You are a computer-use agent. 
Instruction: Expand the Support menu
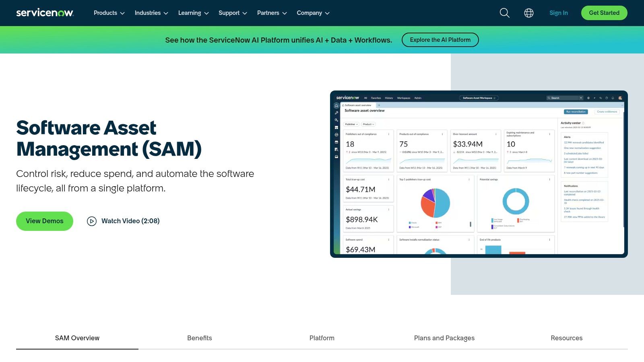tap(233, 13)
